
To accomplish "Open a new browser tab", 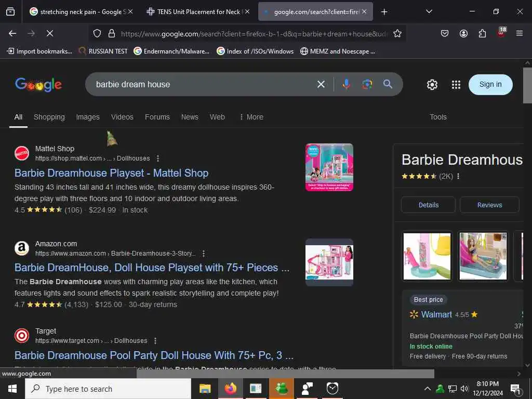I will pos(384,12).
